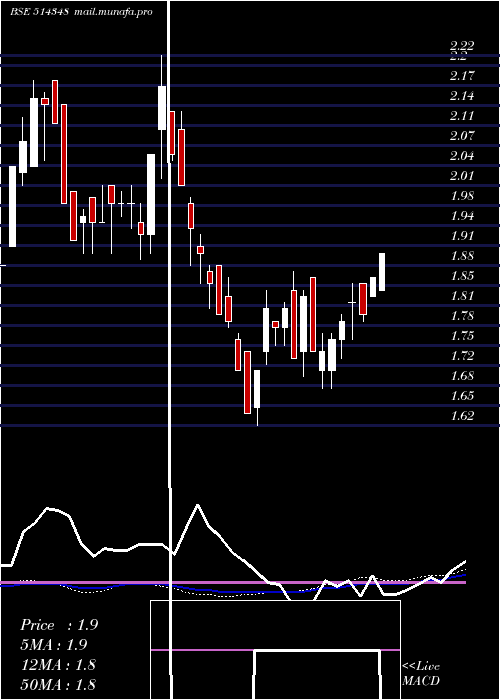The image size is (500, 700).
Task: Click the BSE 514848 ticker label
Action: (x=39, y=12)
